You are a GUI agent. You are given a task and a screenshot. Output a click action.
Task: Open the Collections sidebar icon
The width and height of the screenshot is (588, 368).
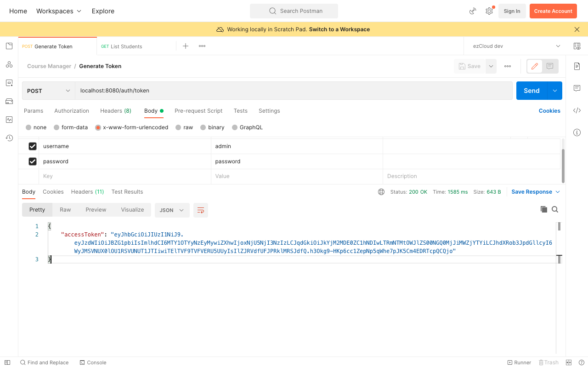click(9, 46)
